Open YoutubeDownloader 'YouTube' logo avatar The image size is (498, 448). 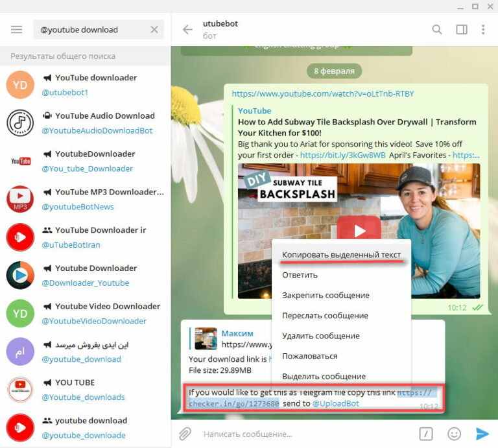20,161
